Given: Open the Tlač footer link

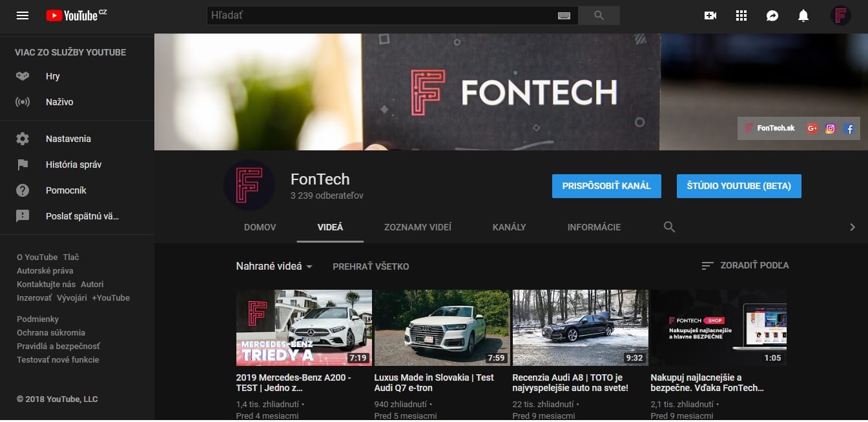Looking at the screenshot, I should click(x=71, y=257).
